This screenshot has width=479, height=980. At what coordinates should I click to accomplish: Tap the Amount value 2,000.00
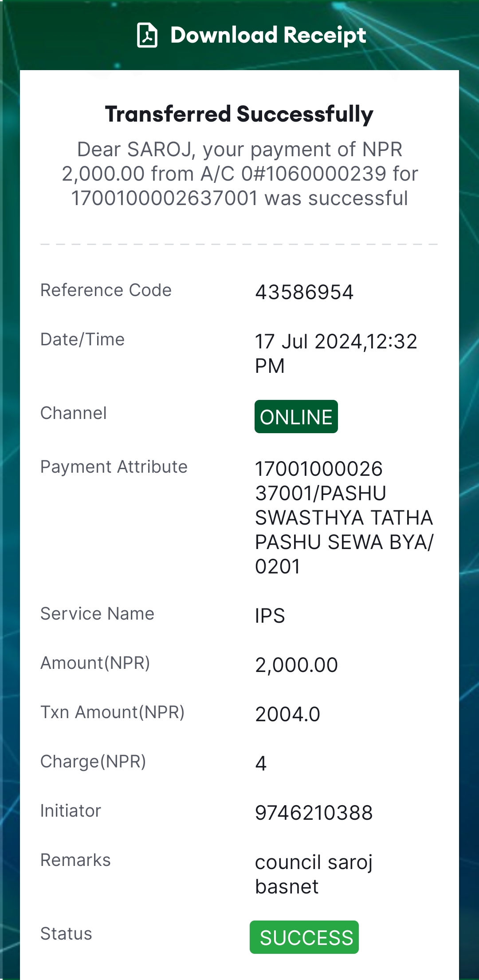(297, 665)
